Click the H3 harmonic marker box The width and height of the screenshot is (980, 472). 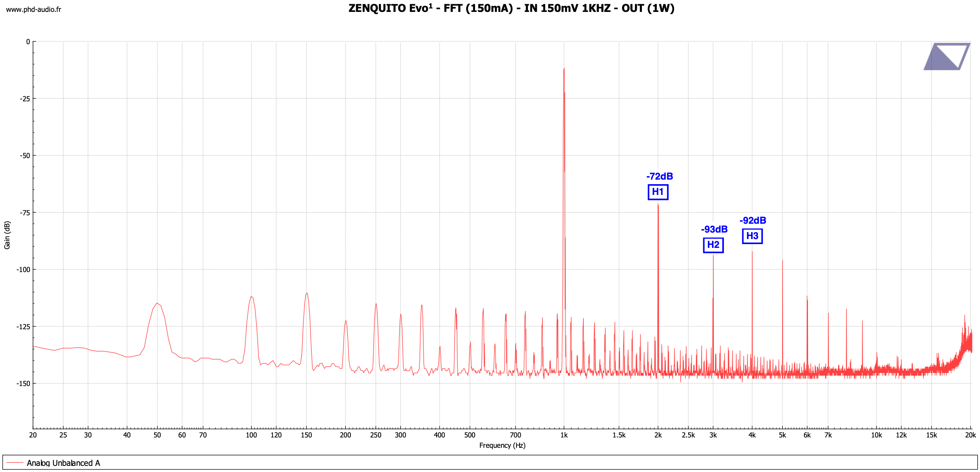tap(752, 236)
